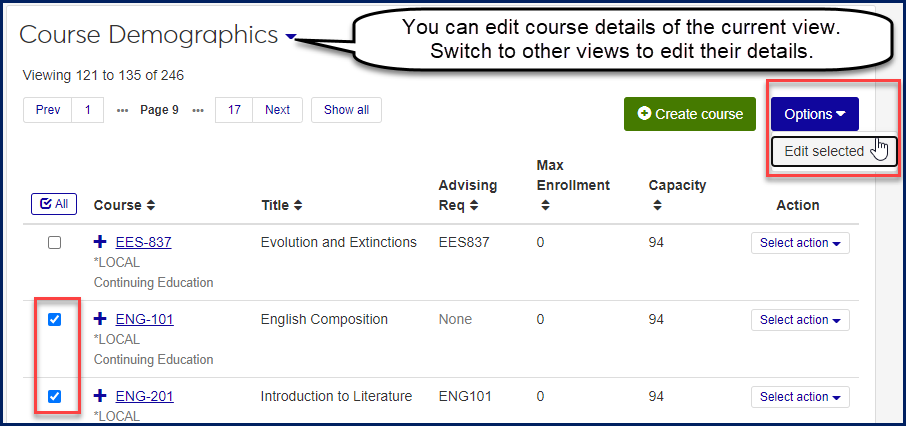Sort by Capacity column arrows
The image size is (906, 426).
coord(656,205)
